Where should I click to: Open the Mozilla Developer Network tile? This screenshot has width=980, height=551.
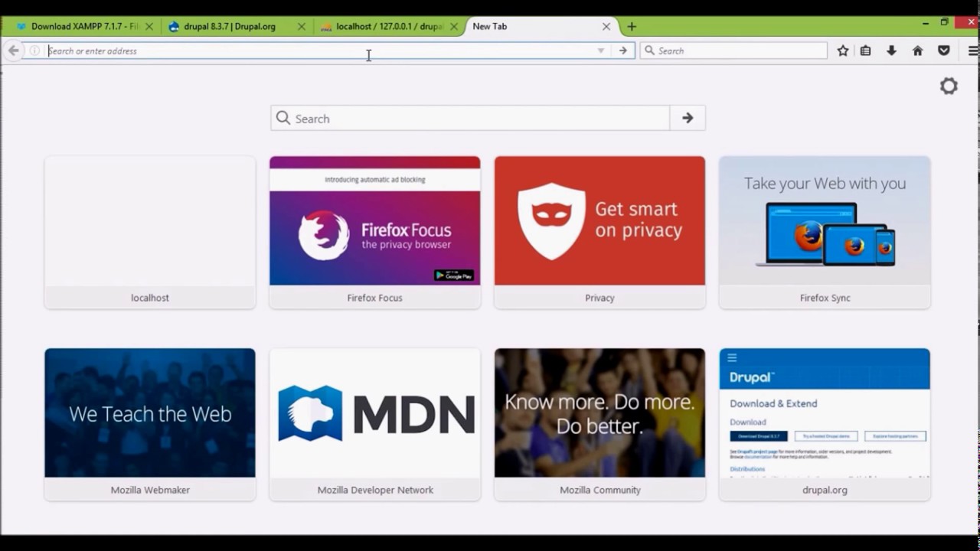click(375, 425)
